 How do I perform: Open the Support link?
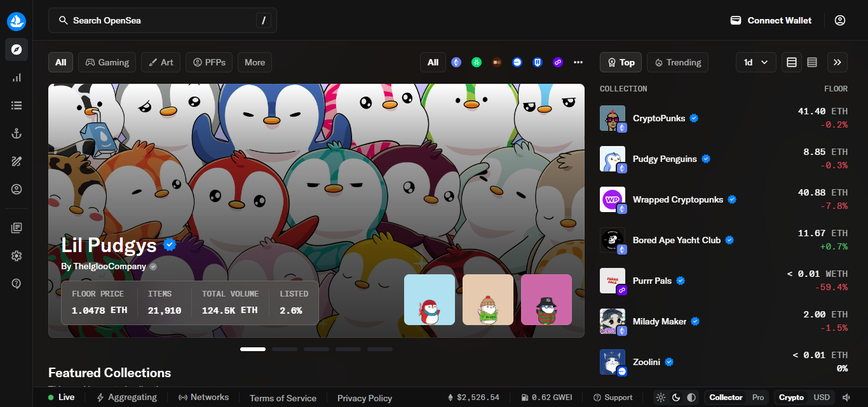(613, 397)
